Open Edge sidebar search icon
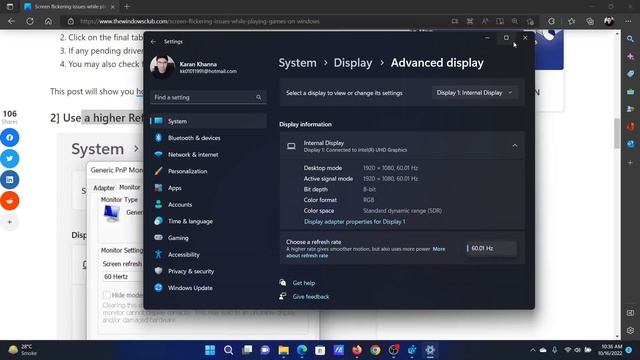640x360 pixels. pyautogui.click(x=631, y=39)
